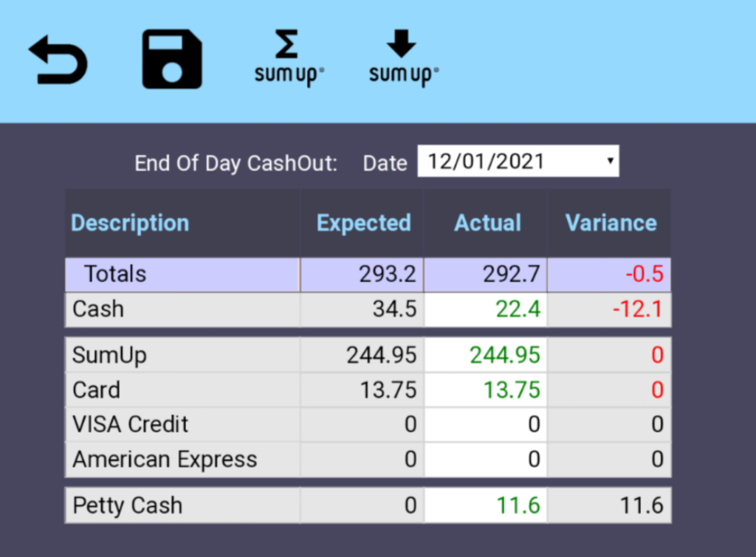This screenshot has width=756, height=557.
Task: Click the back arrow icon
Action: tap(58, 60)
